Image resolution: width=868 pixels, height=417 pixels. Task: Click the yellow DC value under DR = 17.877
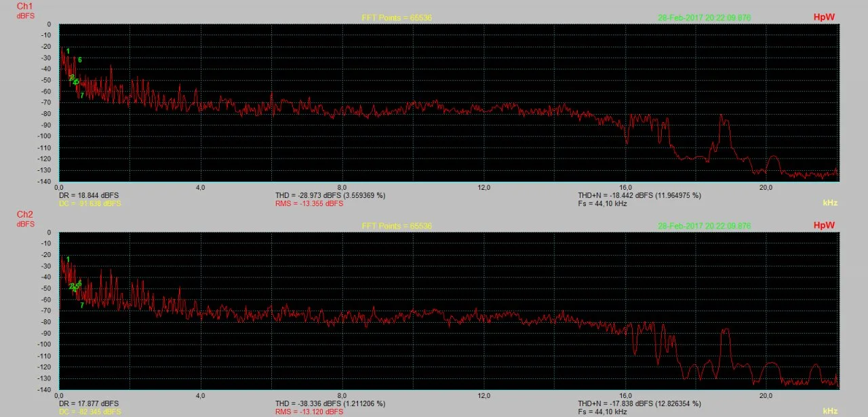point(91,412)
